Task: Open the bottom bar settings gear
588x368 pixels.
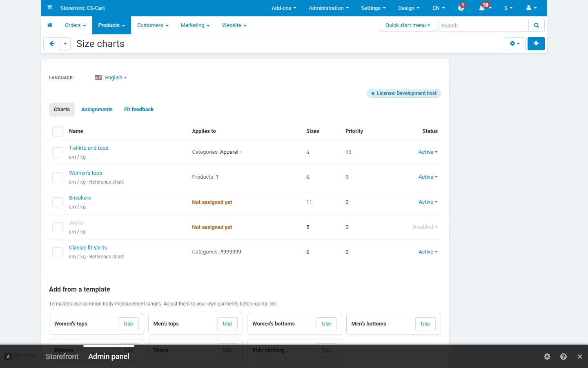Action: click(547, 357)
